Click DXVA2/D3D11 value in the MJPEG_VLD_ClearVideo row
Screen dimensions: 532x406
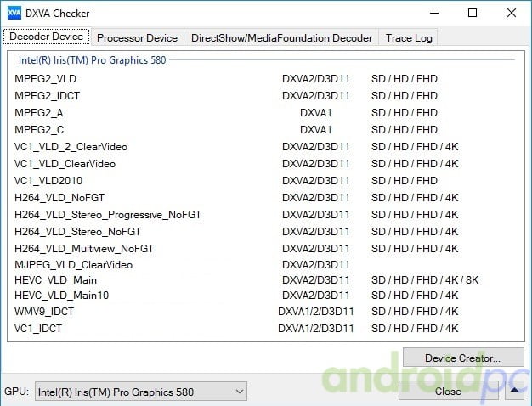[315, 264]
